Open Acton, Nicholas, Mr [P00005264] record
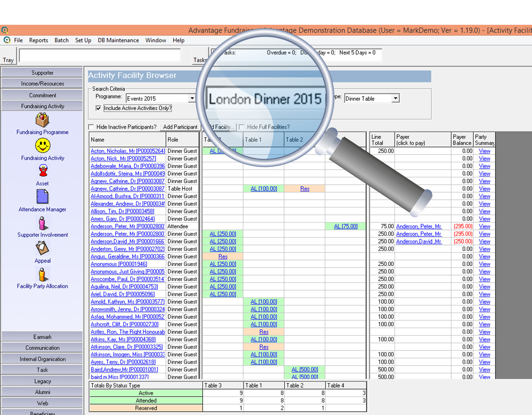 point(128,151)
